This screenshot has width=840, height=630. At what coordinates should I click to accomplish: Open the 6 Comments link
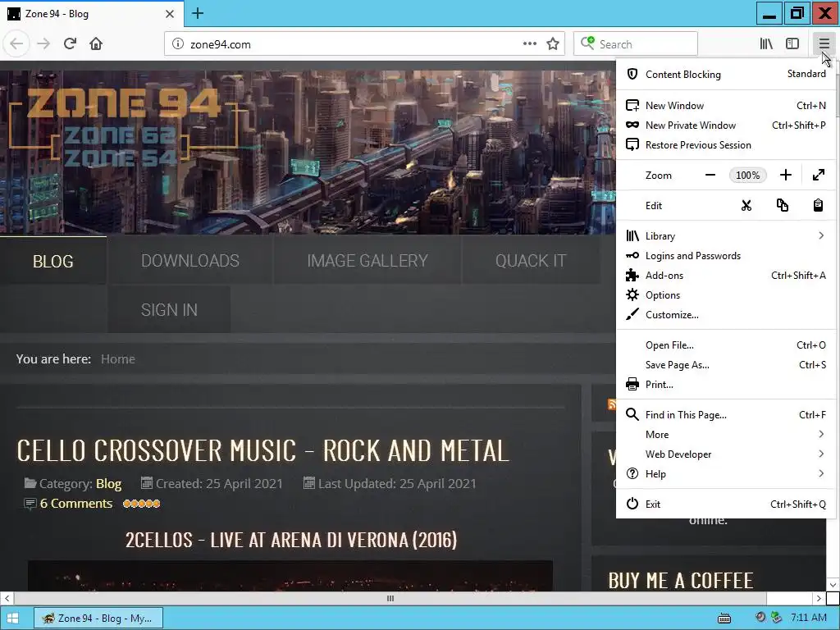pos(76,504)
